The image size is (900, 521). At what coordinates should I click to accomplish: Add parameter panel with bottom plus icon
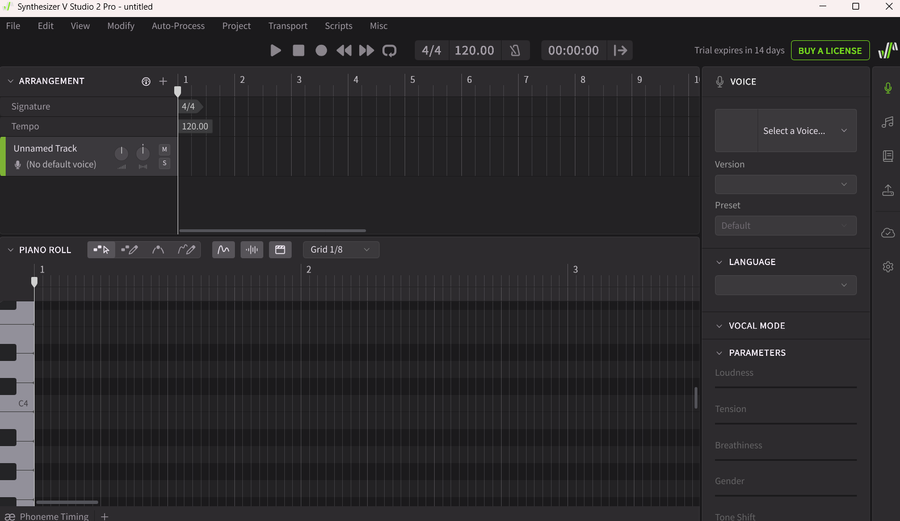[104, 516]
